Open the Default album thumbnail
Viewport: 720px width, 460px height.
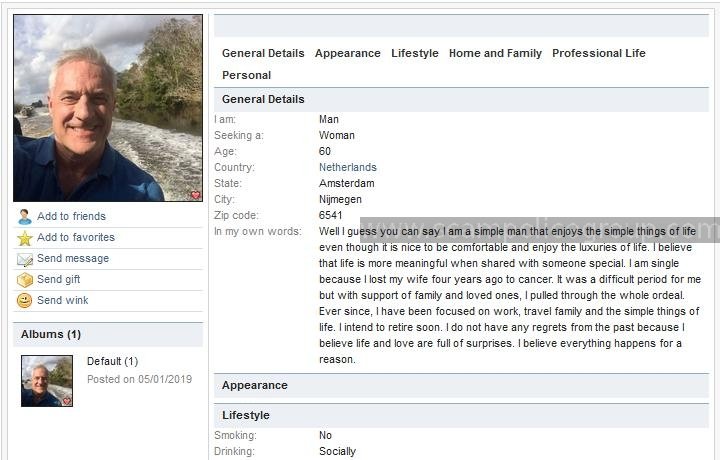(47, 381)
